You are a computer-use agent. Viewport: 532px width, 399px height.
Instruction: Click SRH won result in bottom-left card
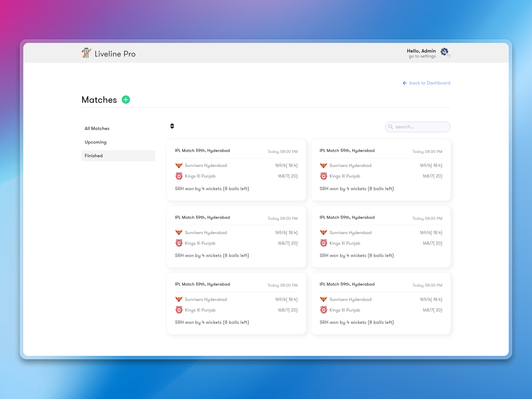pos(212,323)
